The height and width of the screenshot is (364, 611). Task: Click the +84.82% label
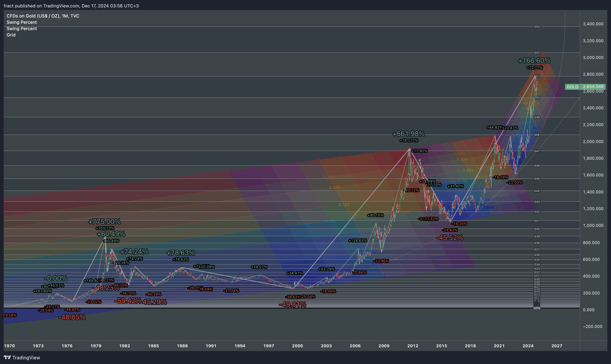click(494, 127)
